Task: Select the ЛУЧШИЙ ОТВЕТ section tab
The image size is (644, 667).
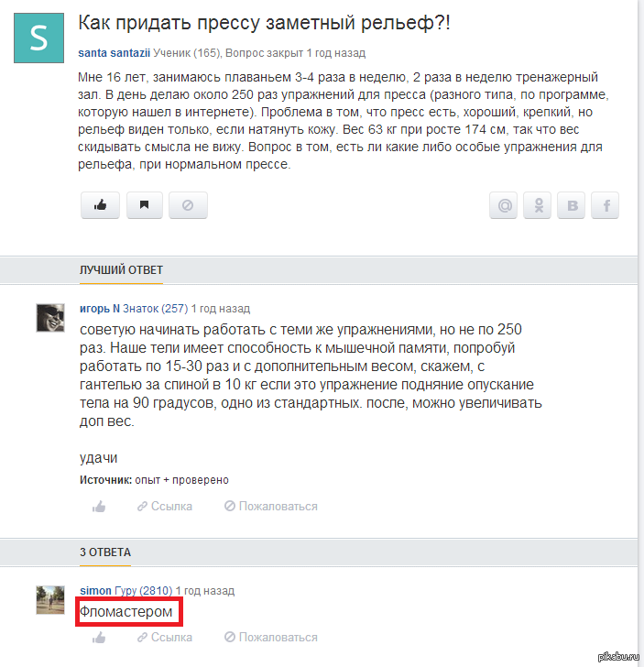Action: [121, 270]
